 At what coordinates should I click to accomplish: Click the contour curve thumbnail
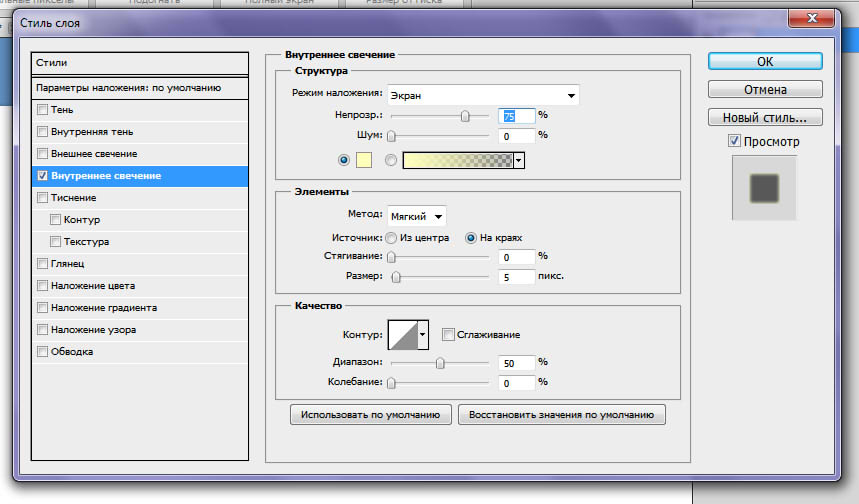[403, 334]
